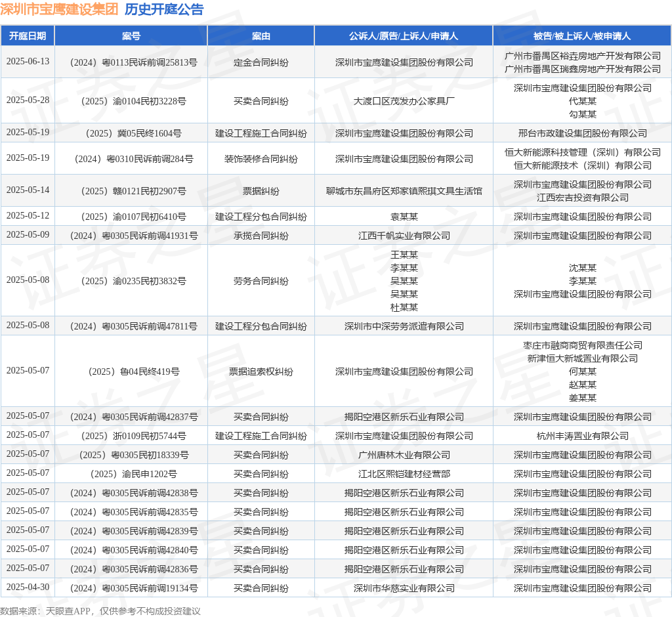Select plaintiff 广州唐林木业有限公司

click(404, 455)
